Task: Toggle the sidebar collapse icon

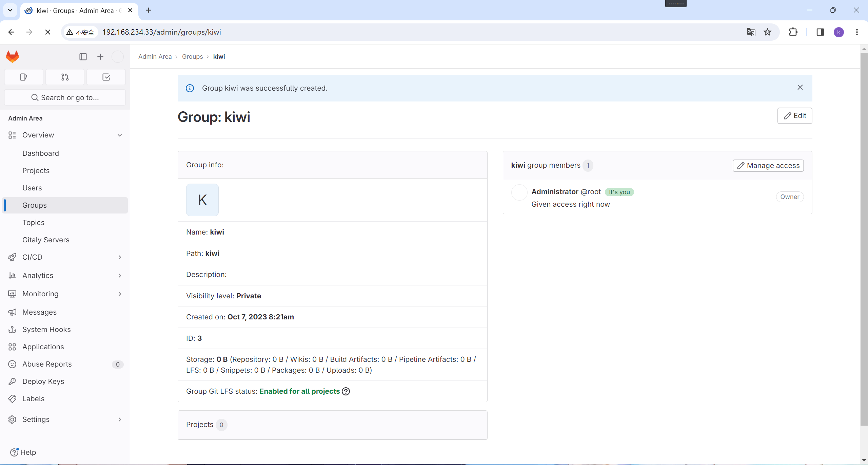Action: (83, 57)
